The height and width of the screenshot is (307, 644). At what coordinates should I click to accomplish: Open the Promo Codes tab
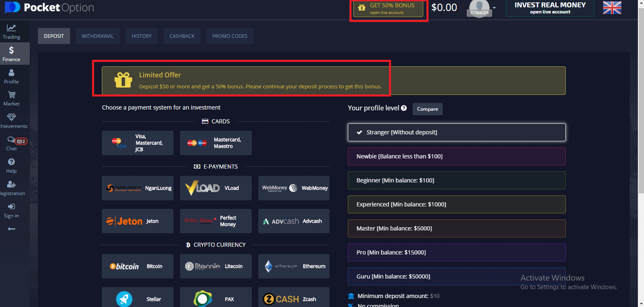(229, 36)
